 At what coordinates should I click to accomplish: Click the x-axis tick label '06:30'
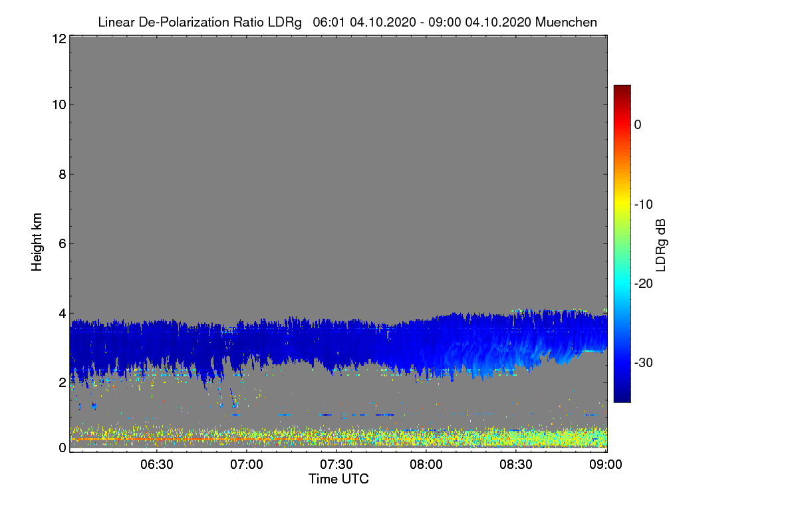pos(157,465)
